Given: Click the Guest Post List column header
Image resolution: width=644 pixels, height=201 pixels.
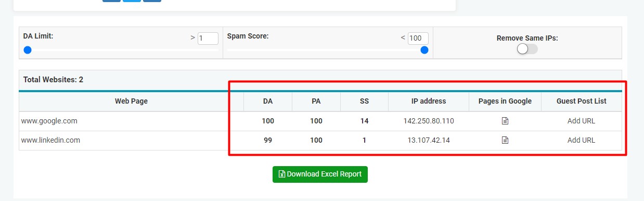Looking at the screenshot, I should [x=582, y=101].
